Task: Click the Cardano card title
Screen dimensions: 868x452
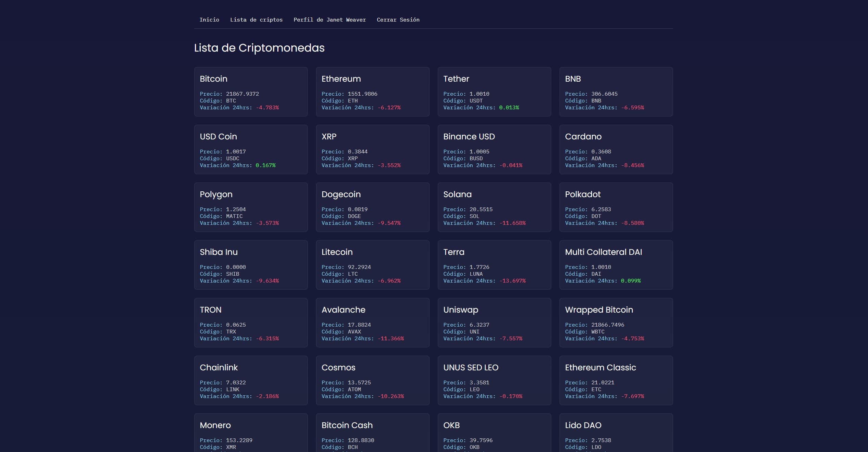Action: [583, 137]
